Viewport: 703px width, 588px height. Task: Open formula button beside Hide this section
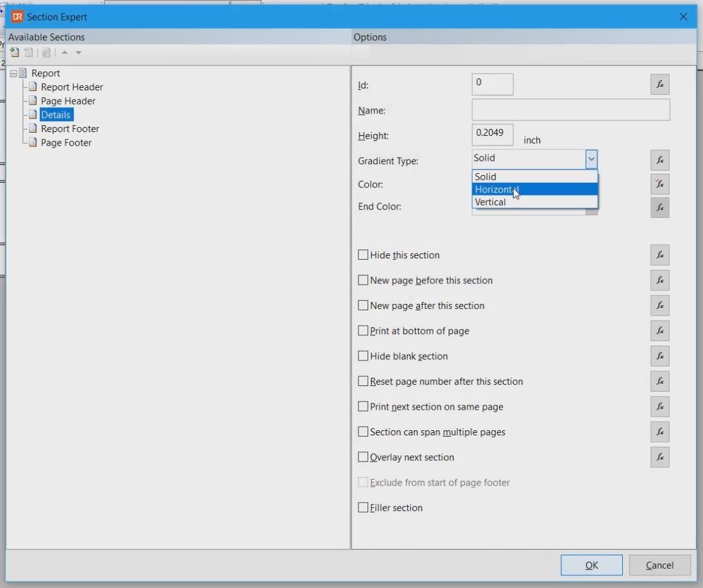pos(659,255)
